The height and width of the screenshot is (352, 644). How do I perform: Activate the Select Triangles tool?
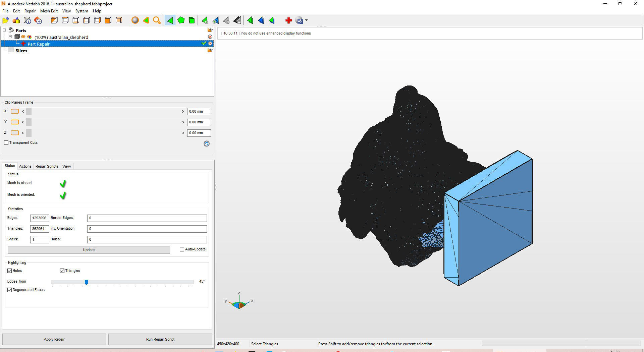(x=170, y=20)
